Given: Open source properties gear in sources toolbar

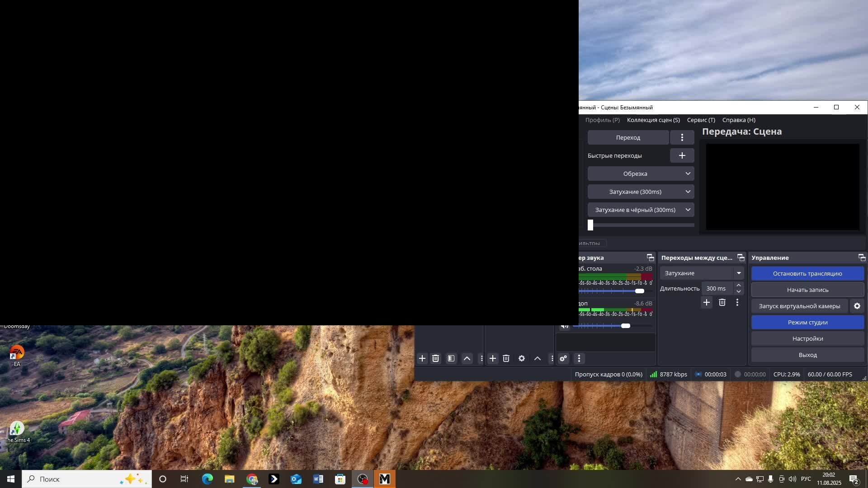Looking at the screenshot, I should click(x=522, y=358).
